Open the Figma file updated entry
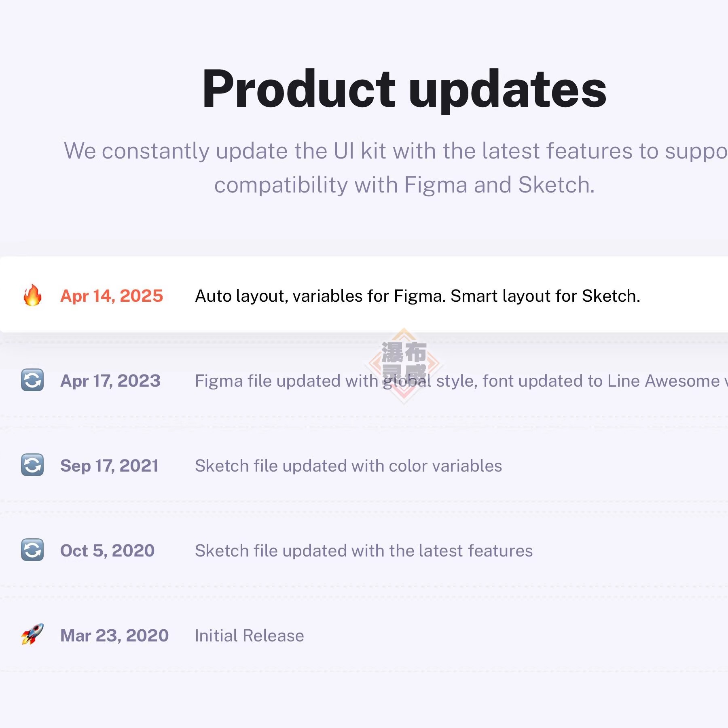This screenshot has width=728, height=728. tap(461, 381)
